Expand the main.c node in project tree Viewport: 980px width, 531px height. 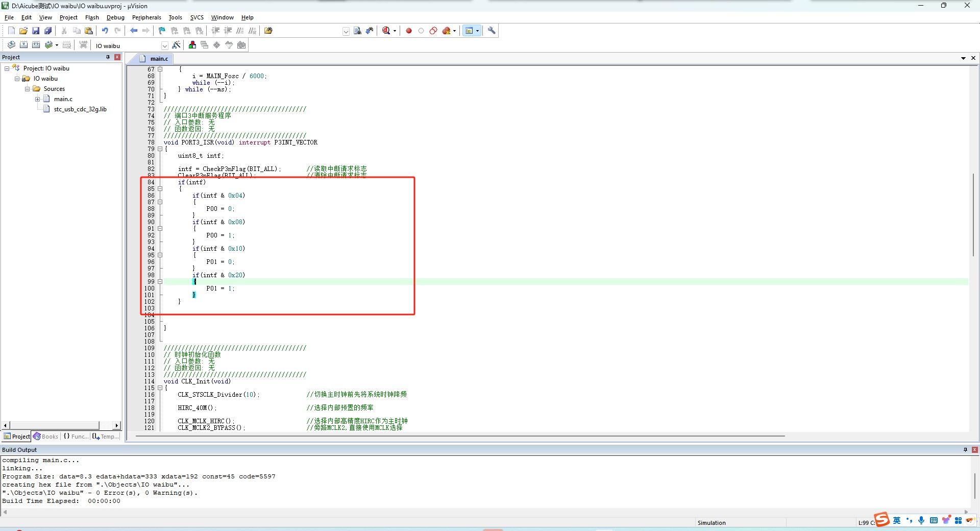point(37,99)
